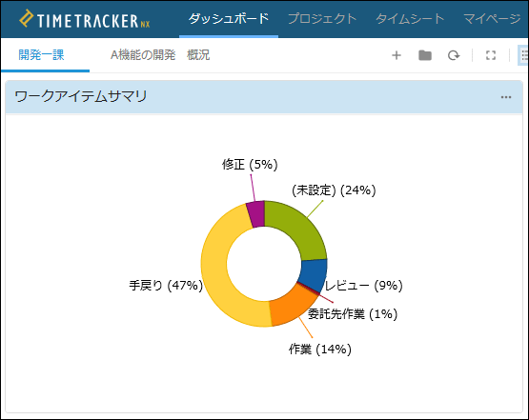Open the プロジェクト menu
The height and width of the screenshot is (420, 529).
point(322,19)
